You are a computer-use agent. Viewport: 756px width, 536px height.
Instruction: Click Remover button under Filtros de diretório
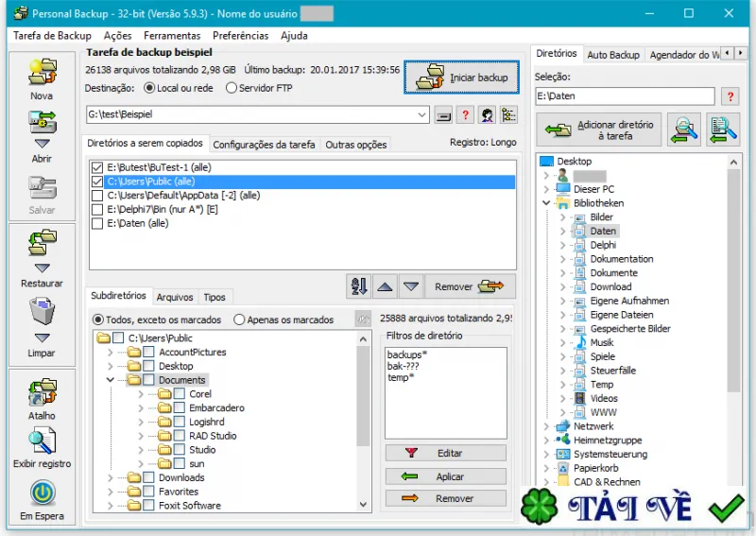tap(446, 498)
